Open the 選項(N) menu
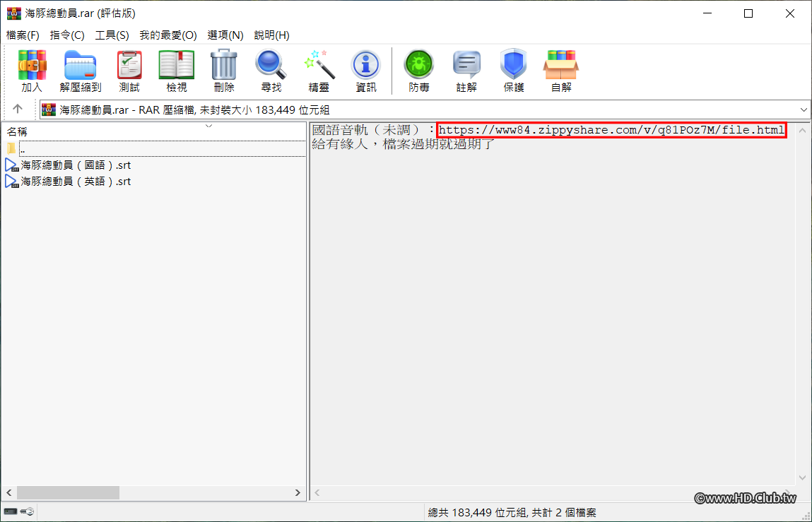Viewport: 812px width, 522px height. (x=225, y=35)
